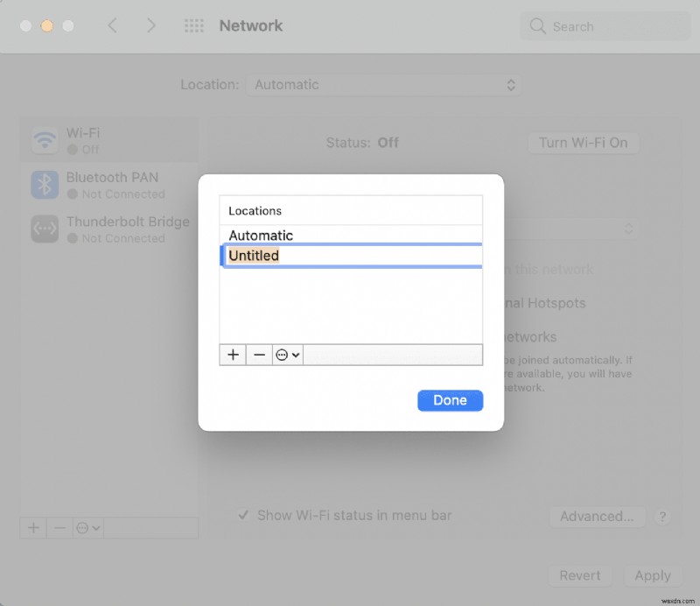Apply the network changes

[653, 575]
